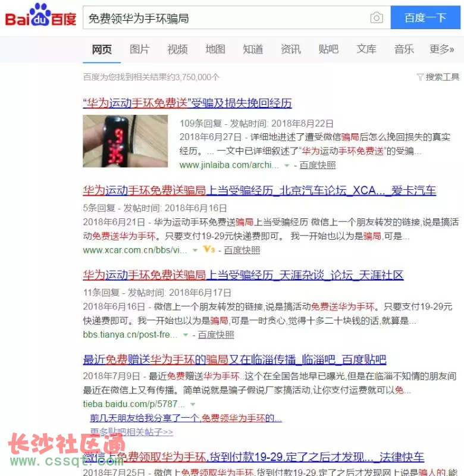
Task: Open the 法律快车 result title
Action: click(253, 457)
